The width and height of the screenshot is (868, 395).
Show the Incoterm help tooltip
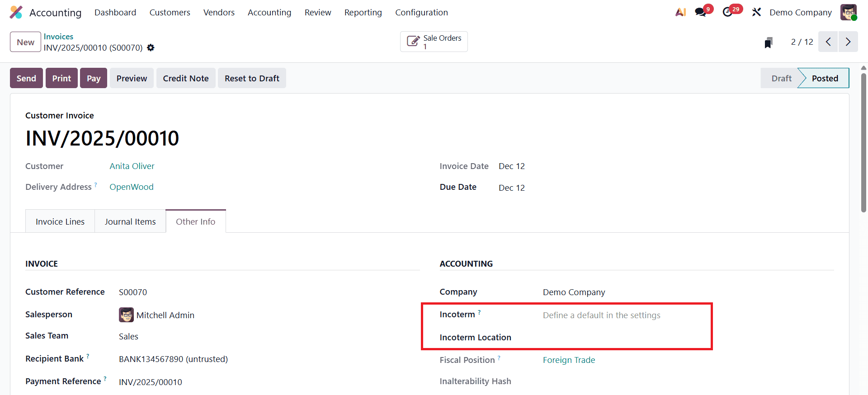479,312
